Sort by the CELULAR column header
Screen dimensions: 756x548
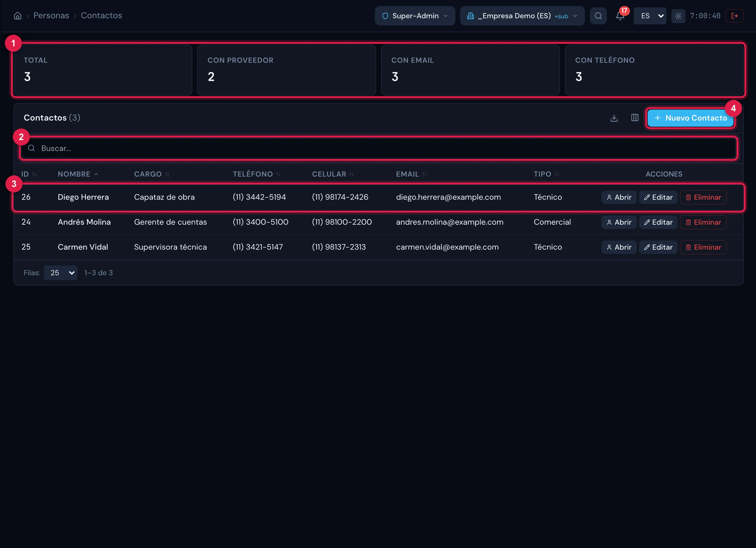pos(333,174)
